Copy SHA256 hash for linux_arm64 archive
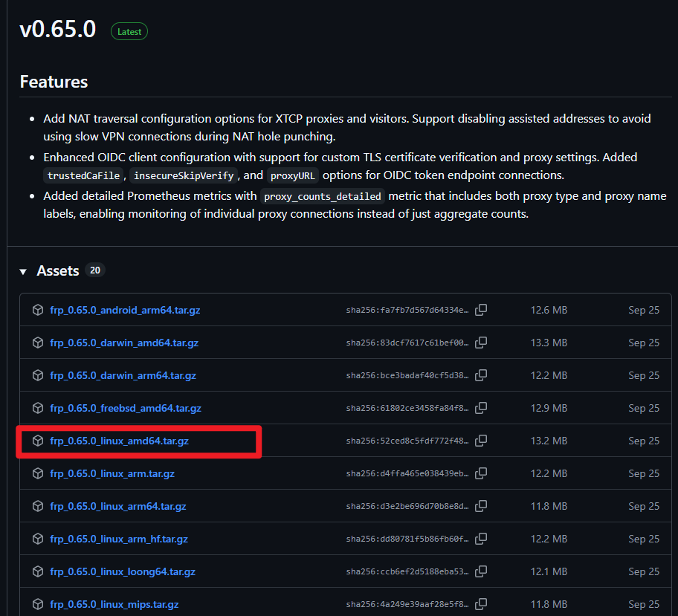Image resolution: width=678 pixels, height=616 pixels. 481,506
